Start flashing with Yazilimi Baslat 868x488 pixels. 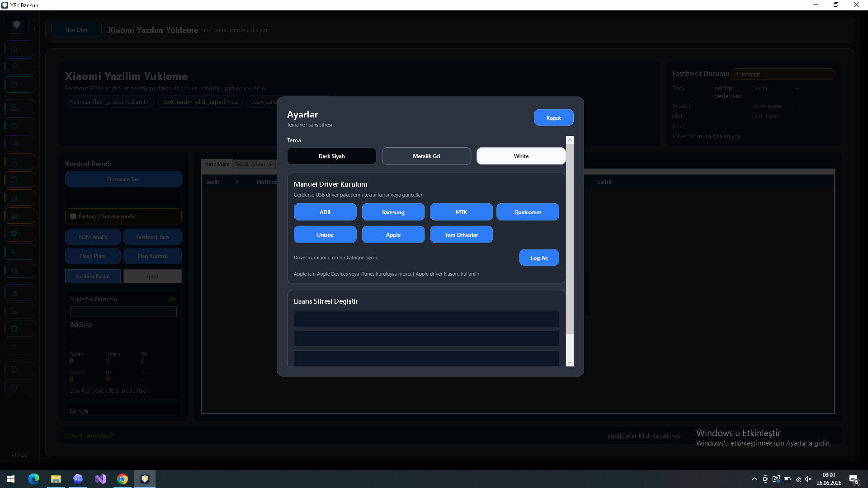pos(93,277)
